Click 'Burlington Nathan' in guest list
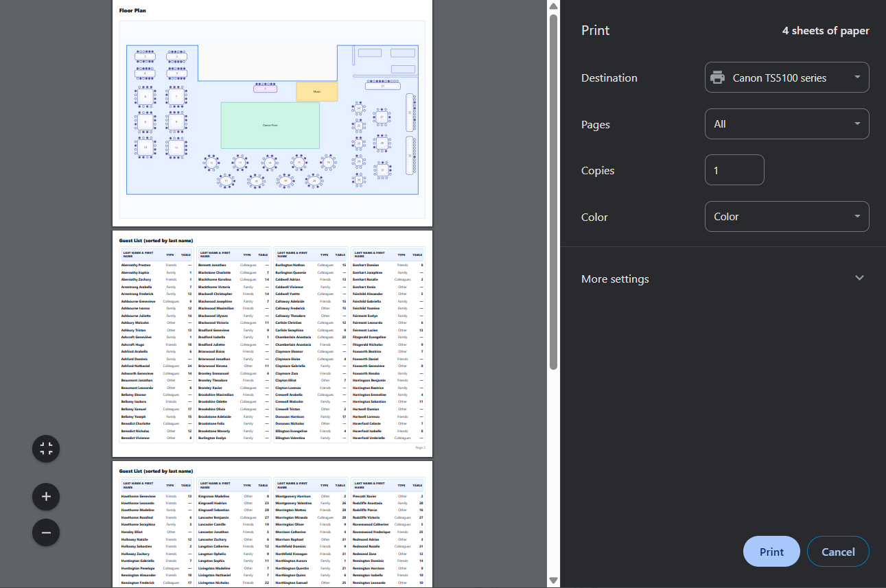This screenshot has height=588, width=886. [290, 265]
